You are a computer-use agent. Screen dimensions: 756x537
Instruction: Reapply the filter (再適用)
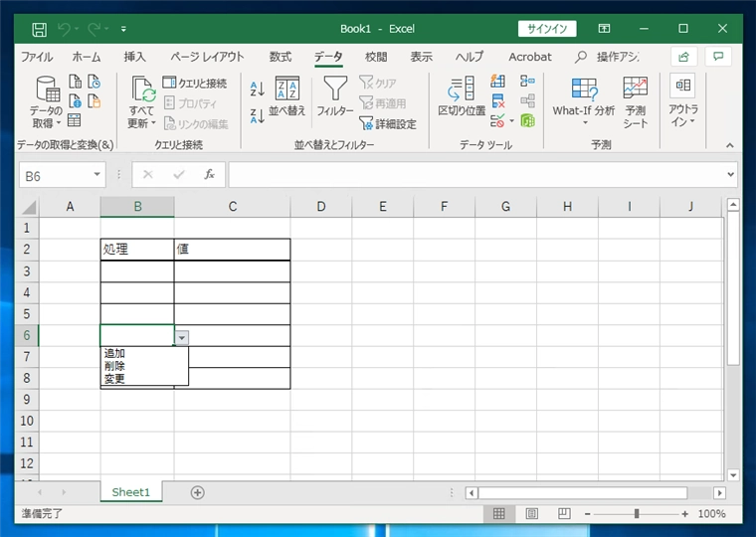pos(383,103)
